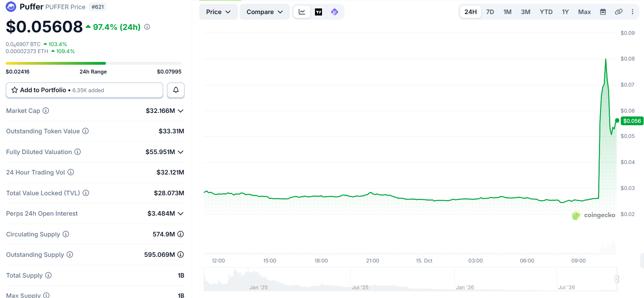Click info icon beside 574.9M supply value
Screen dimensions: 644x298
(181, 234)
